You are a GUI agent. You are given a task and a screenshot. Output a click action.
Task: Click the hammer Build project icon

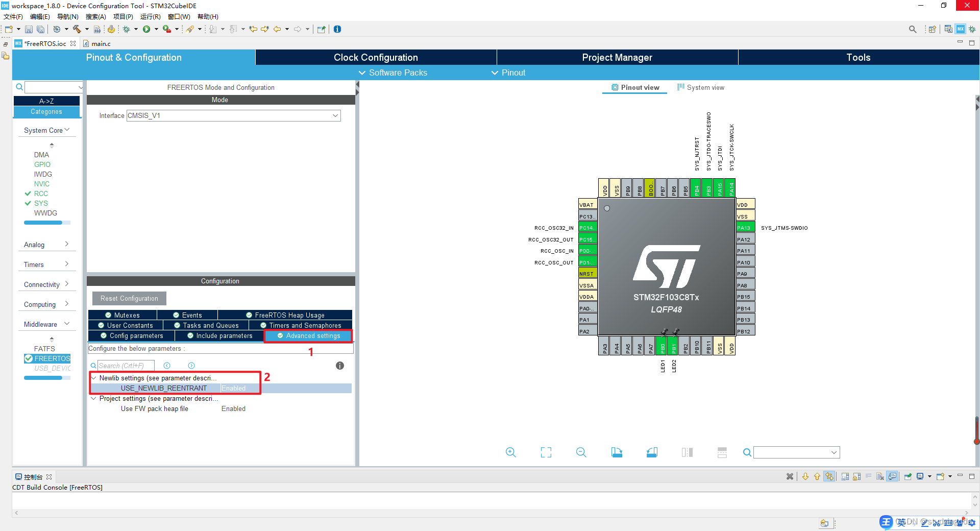coord(77,29)
